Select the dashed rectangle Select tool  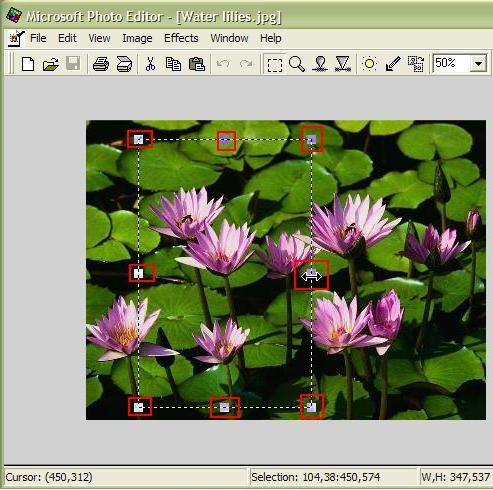tap(275, 65)
